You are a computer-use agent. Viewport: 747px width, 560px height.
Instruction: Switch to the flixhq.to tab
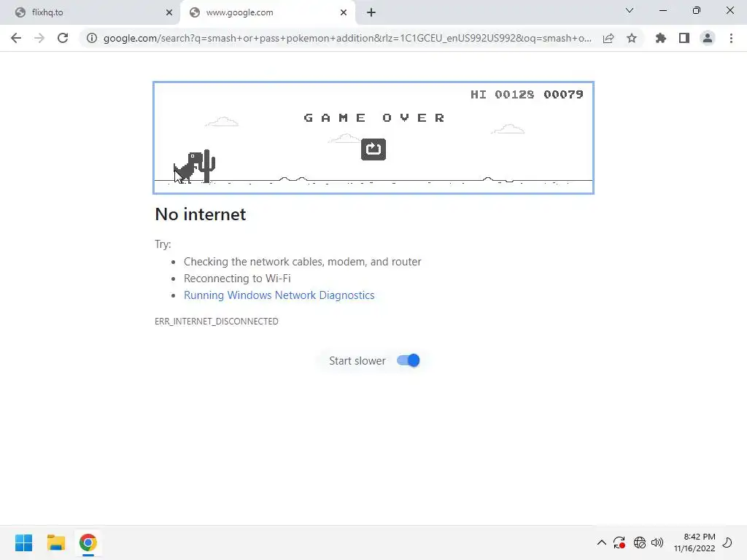pos(90,12)
